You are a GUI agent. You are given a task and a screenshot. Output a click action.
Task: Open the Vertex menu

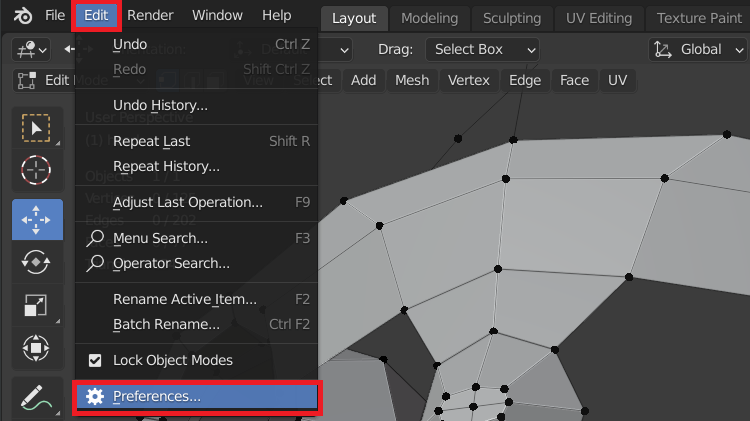(x=469, y=80)
